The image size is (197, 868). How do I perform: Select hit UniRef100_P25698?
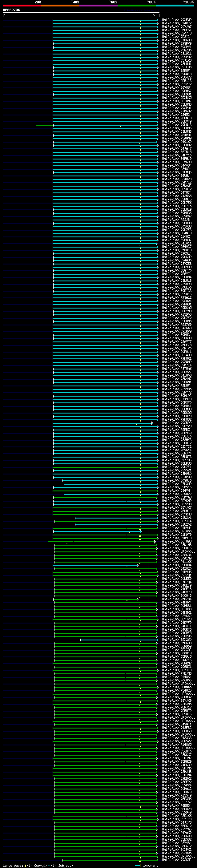[x=177, y=162]
